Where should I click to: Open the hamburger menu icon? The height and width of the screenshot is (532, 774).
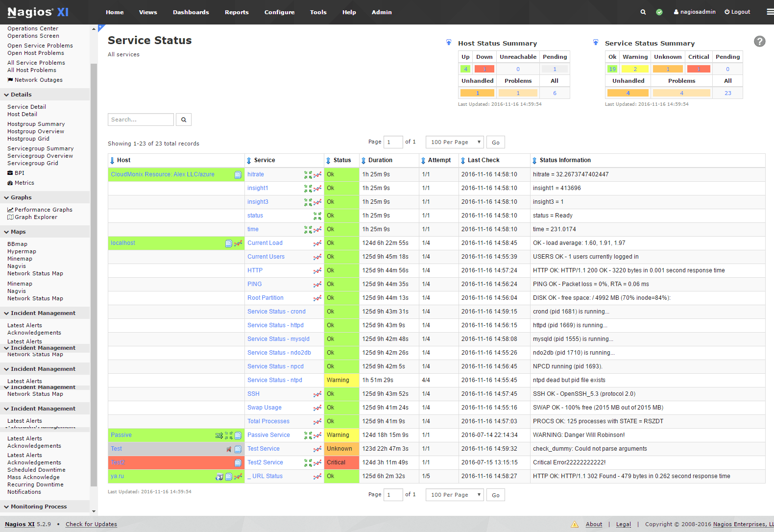pyautogui.click(x=770, y=12)
